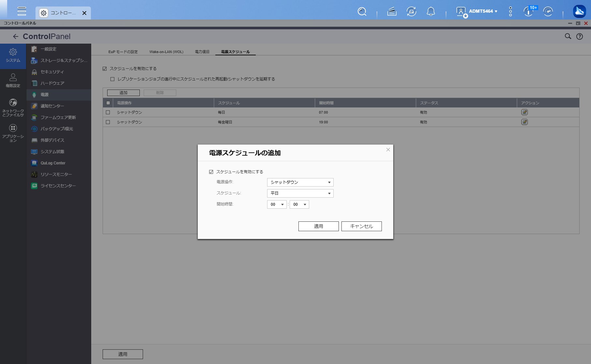Click the キャンセル button
Viewport: 591px width, 364px height.
pyautogui.click(x=361, y=226)
